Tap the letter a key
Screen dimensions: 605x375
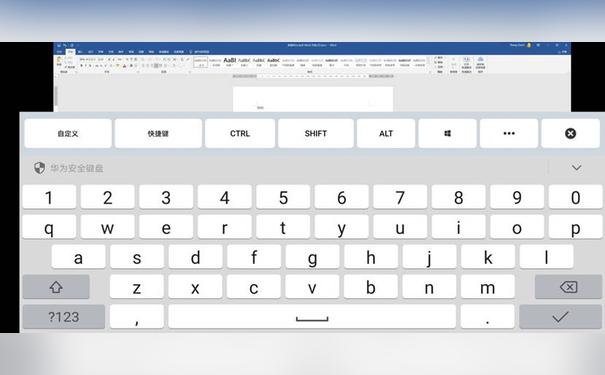point(78,257)
